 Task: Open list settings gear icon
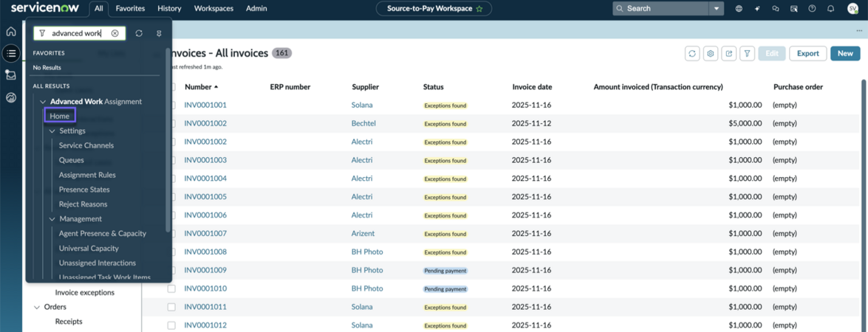711,54
